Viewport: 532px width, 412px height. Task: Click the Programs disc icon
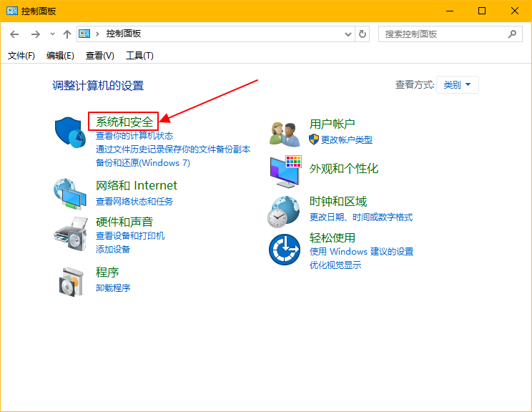(71, 282)
